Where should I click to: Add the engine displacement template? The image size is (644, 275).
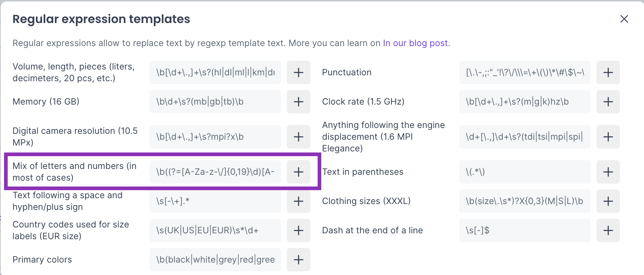(x=608, y=137)
